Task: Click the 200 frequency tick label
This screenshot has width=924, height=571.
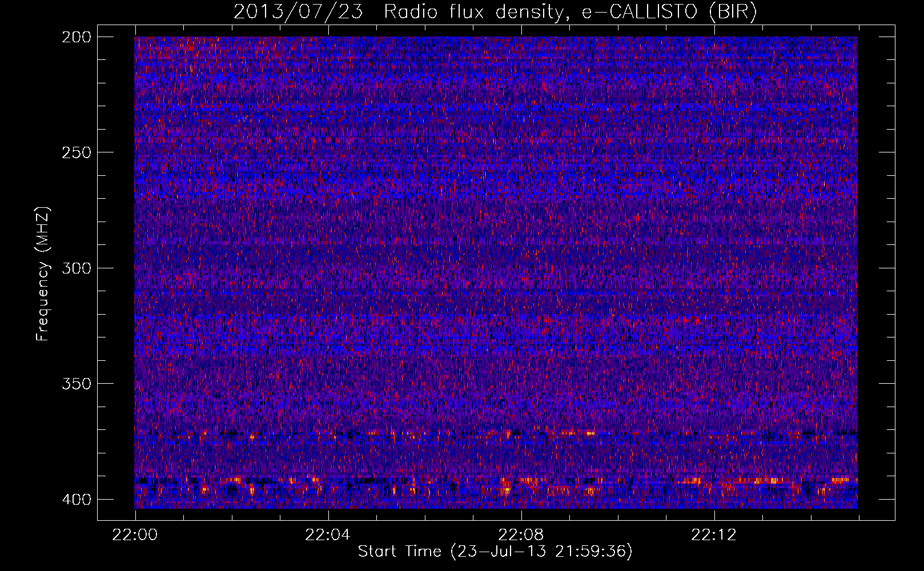Action: point(76,37)
